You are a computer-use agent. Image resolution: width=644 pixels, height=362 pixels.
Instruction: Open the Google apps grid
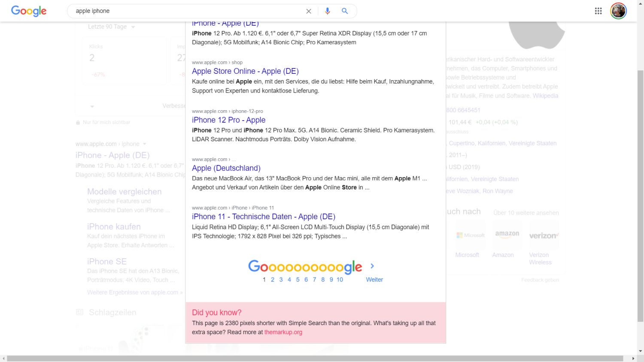click(598, 11)
